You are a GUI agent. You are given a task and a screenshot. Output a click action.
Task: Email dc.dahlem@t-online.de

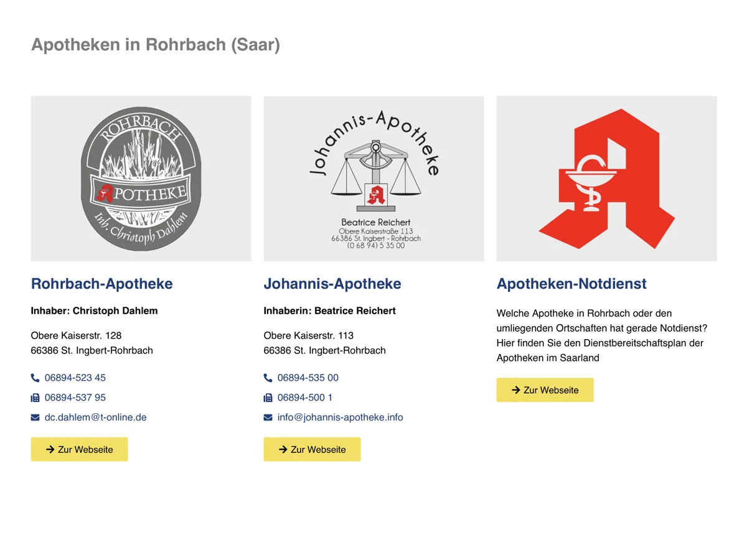(x=96, y=418)
